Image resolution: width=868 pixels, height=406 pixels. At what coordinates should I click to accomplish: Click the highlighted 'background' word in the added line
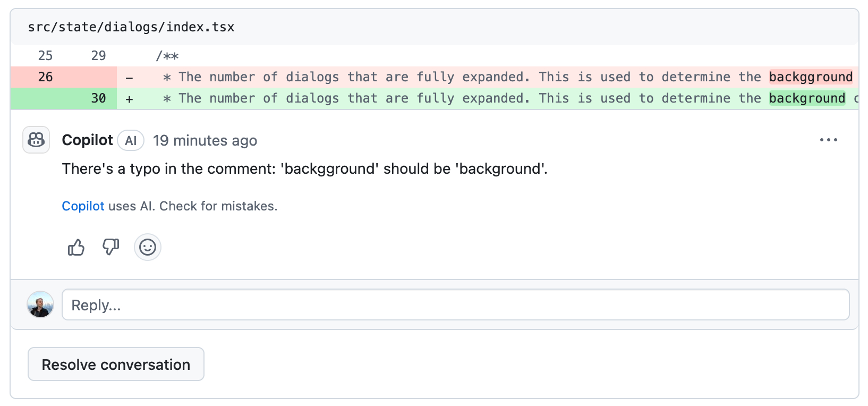807,98
